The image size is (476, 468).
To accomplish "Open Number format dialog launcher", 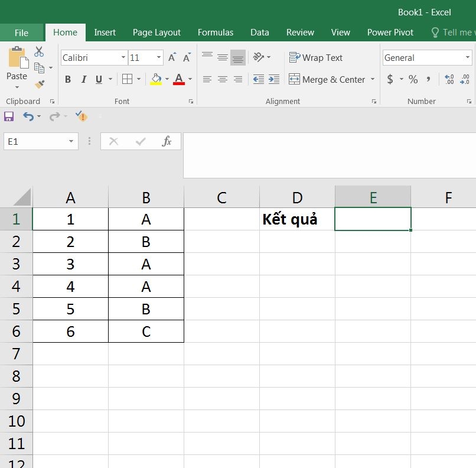I will pos(469,102).
